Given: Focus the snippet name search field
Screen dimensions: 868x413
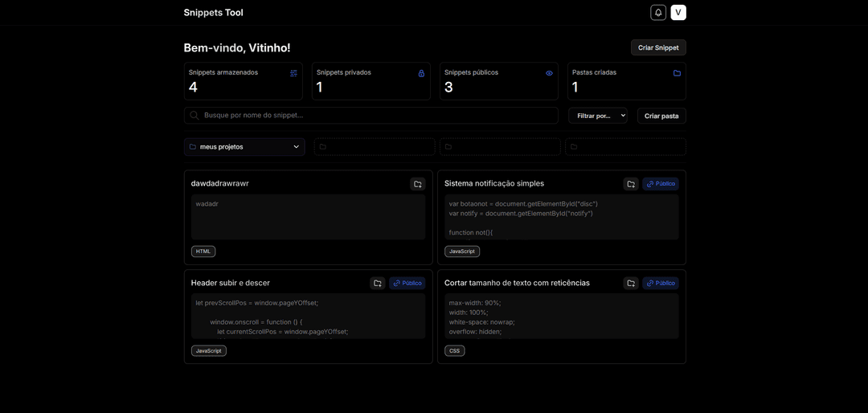Looking at the screenshot, I should pyautogui.click(x=371, y=115).
